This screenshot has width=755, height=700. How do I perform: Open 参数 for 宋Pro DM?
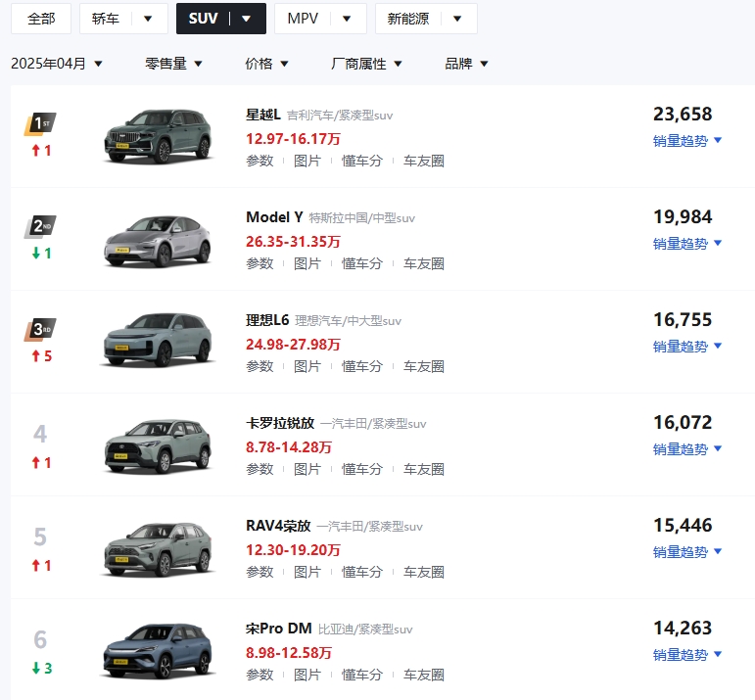coord(260,675)
